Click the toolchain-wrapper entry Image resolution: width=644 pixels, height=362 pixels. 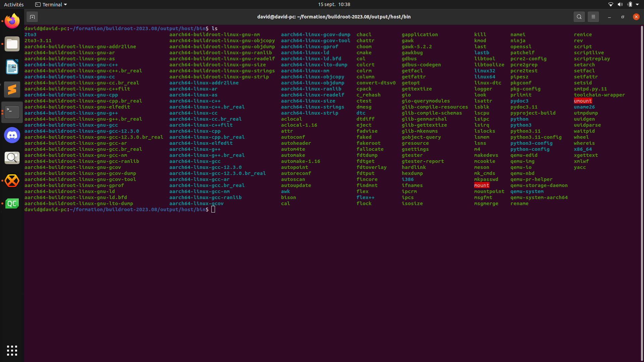pos(599,95)
